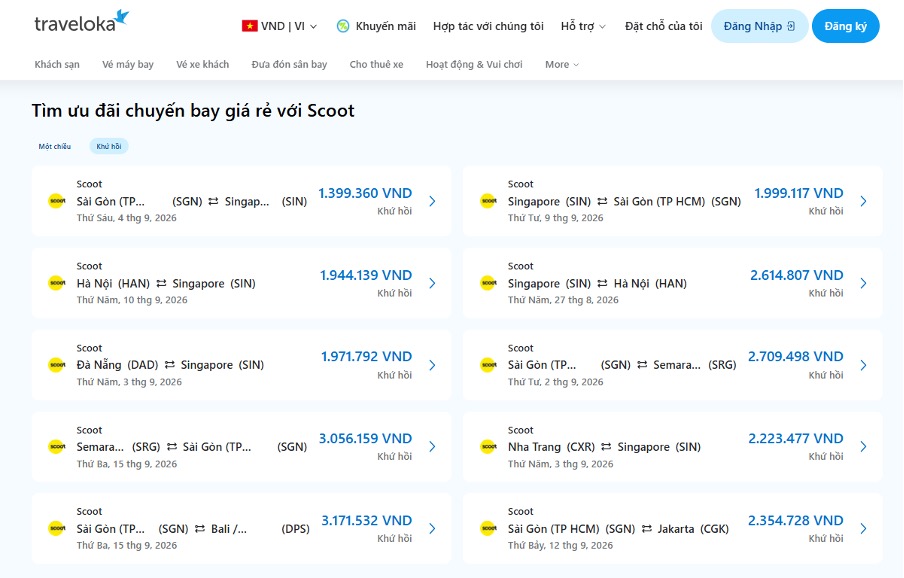Image resolution: width=904 pixels, height=578 pixels.
Task: Click the 2.614.807 VND price
Action: tap(797, 275)
